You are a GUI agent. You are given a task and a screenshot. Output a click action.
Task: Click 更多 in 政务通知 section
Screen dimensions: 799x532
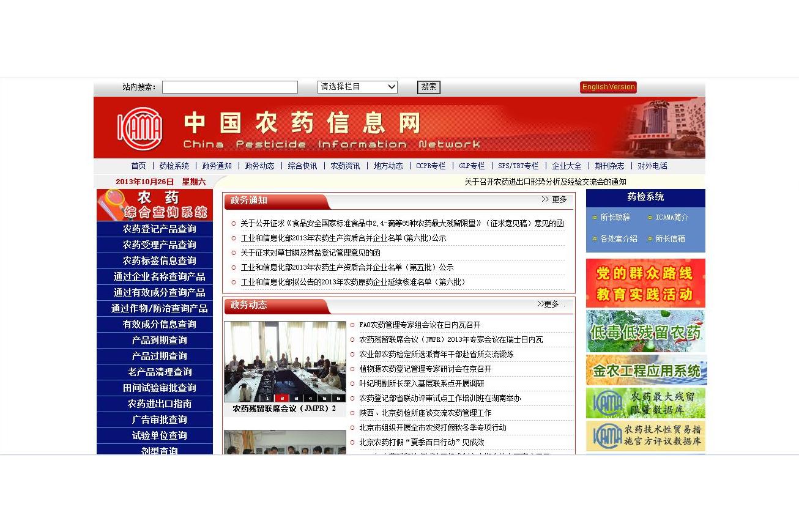[x=554, y=199]
